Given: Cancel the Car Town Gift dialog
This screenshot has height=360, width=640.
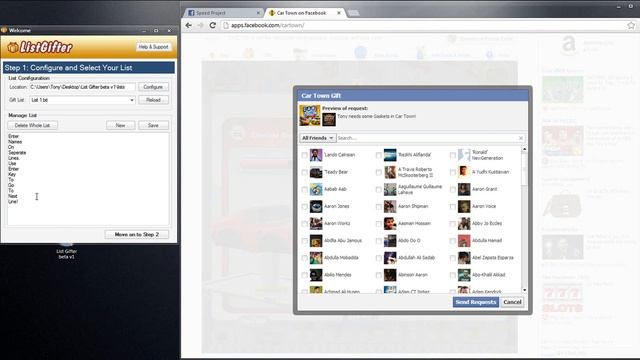Looking at the screenshot, I should click(x=512, y=302).
